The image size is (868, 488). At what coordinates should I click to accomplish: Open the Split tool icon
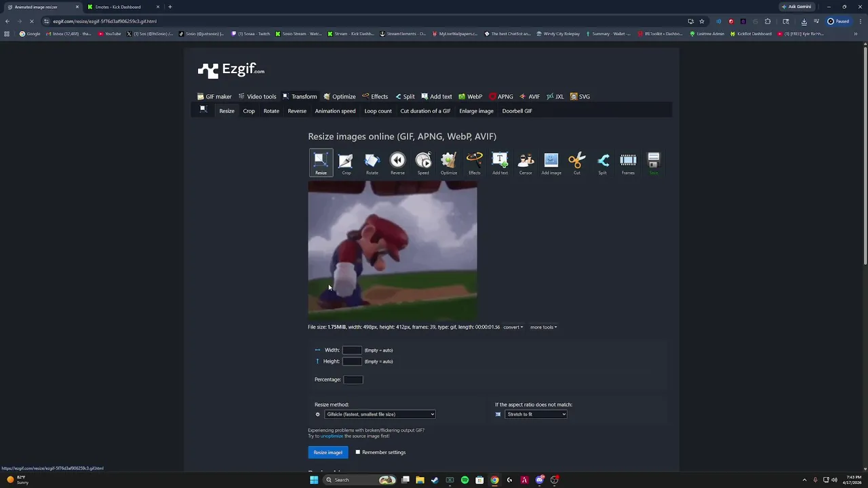602,163
